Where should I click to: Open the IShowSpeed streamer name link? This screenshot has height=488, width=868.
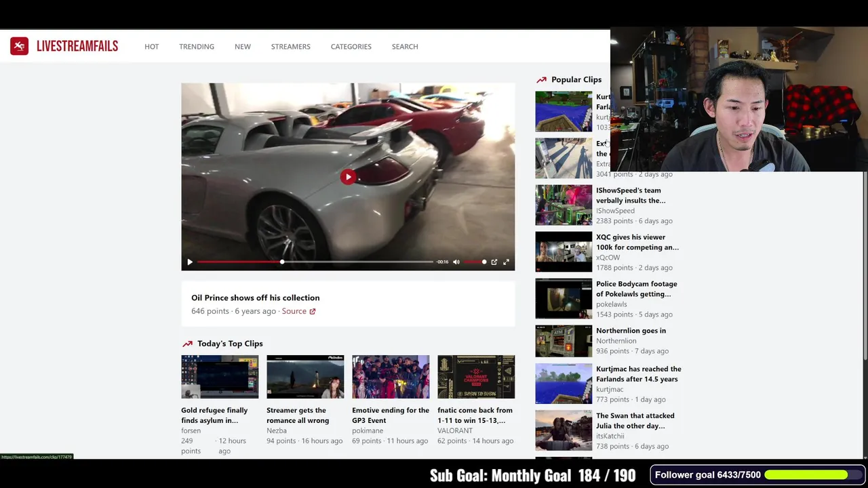point(615,211)
